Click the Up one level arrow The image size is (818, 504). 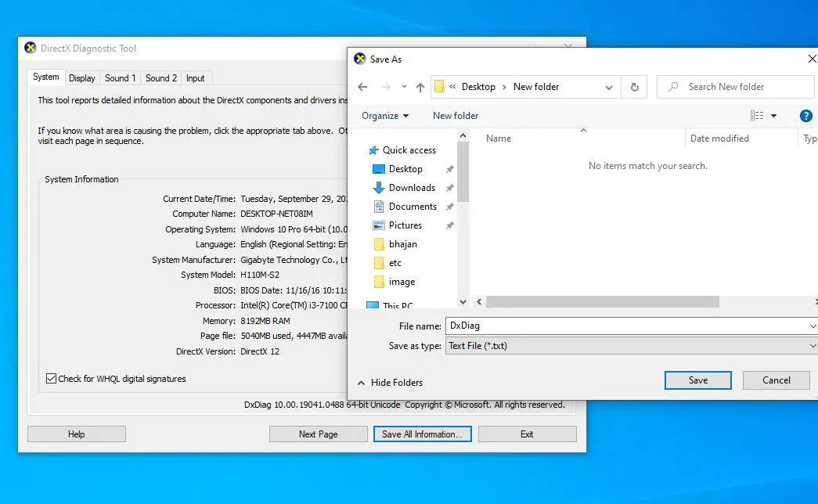[420, 87]
